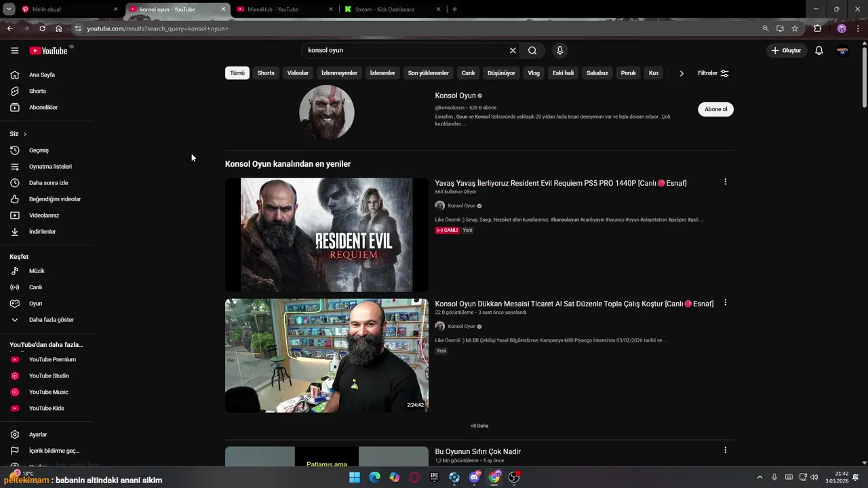The height and width of the screenshot is (488, 868).
Task: Open YouTube notifications bell
Action: coord(818,50)
